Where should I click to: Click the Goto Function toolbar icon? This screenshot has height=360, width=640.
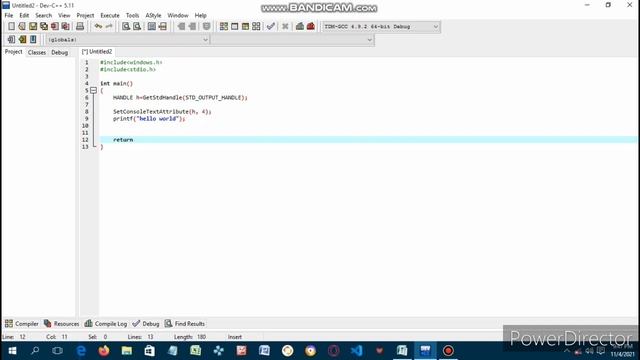tap(152, 26)
